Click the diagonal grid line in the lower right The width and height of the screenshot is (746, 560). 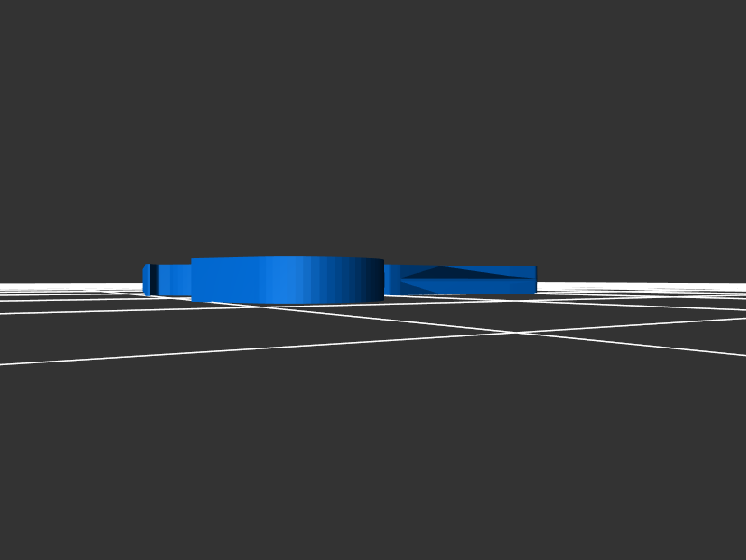[x=643, y=346]
